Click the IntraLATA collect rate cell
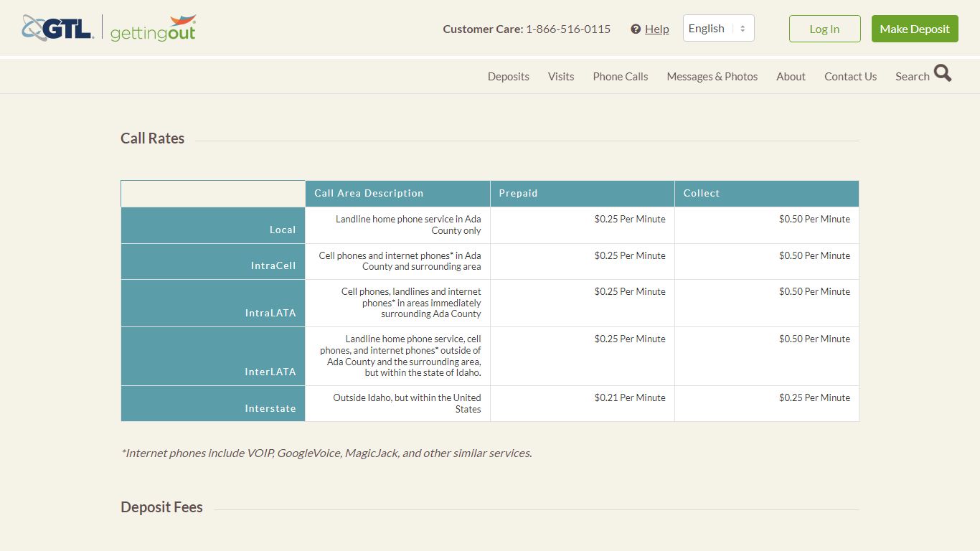 [767, 303]
